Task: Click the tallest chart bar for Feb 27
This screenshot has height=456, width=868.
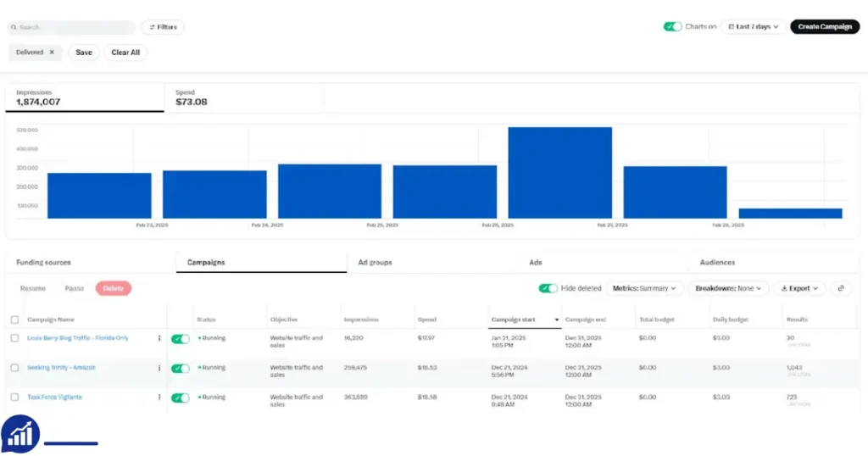Action: click(560, 173)
